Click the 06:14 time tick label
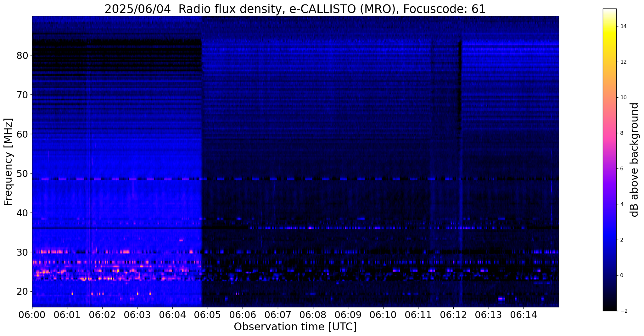The height and width of the screenshot is (336, 644). (x=524, y=315)
